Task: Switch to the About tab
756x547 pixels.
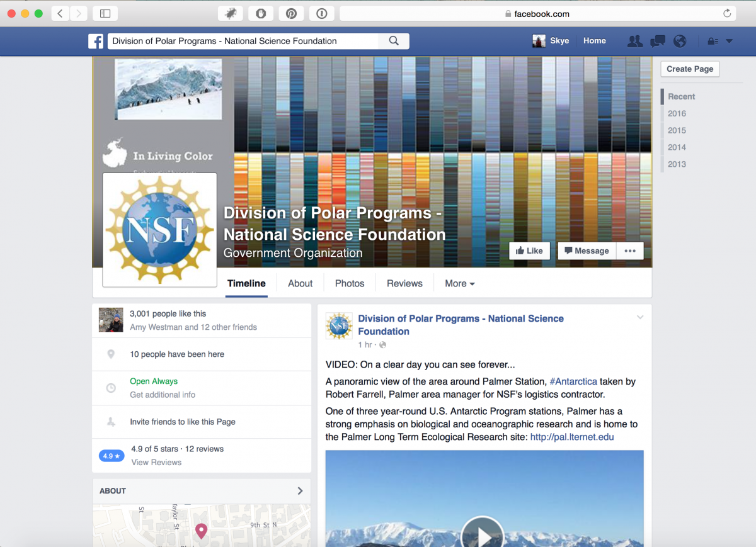Action: tap(300, 283)
